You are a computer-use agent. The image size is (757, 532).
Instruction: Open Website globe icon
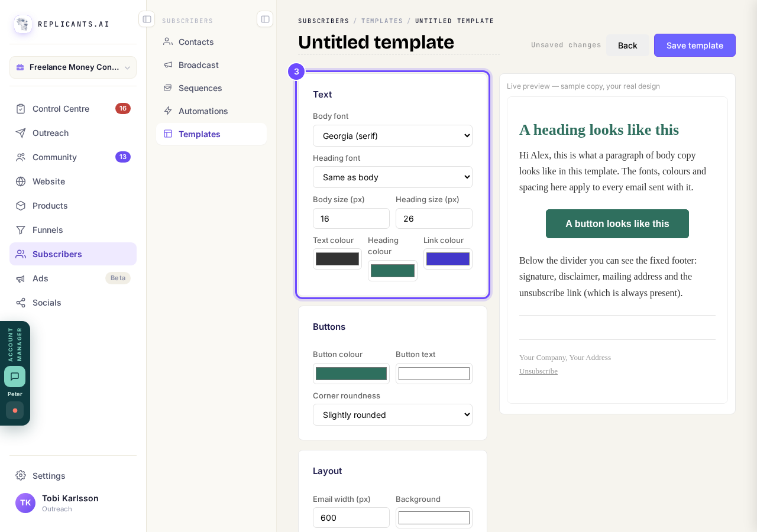pos(21,181)
